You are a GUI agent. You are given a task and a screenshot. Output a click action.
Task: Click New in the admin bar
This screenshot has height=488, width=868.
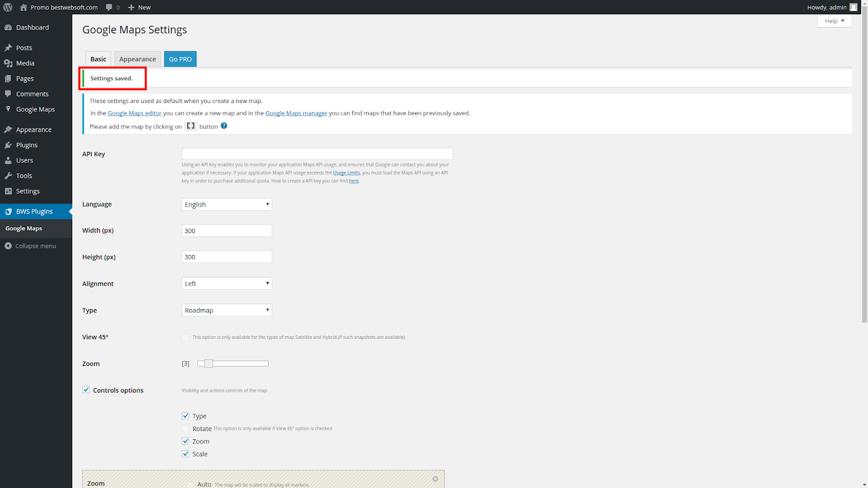point(144,8)
